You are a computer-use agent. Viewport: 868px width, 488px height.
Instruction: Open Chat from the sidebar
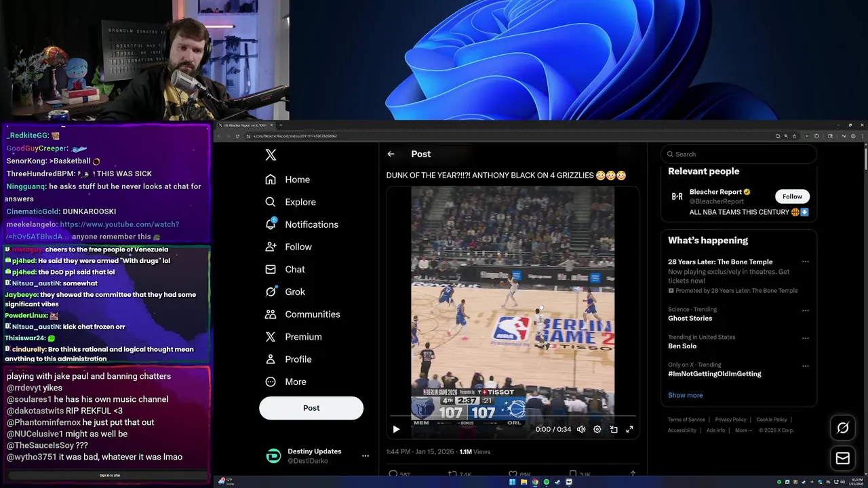285,269
